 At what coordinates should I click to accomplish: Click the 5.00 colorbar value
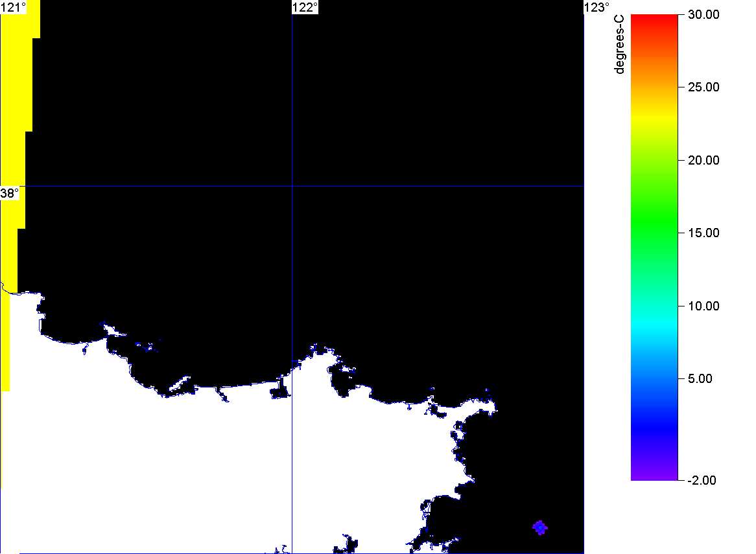click(x=700, y=378)
